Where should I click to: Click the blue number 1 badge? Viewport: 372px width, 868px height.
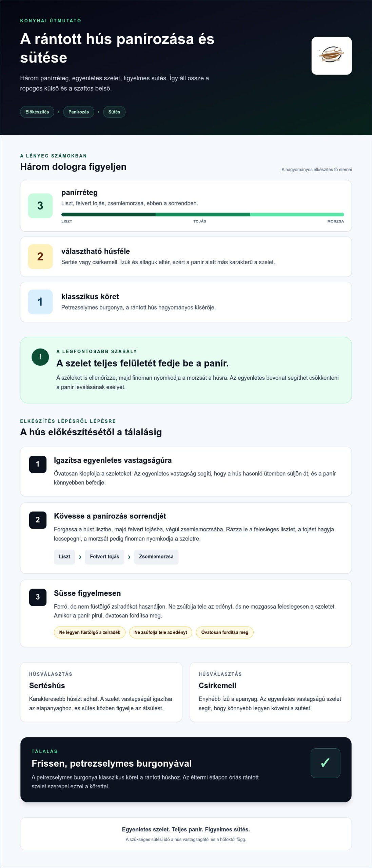(40, 302)
